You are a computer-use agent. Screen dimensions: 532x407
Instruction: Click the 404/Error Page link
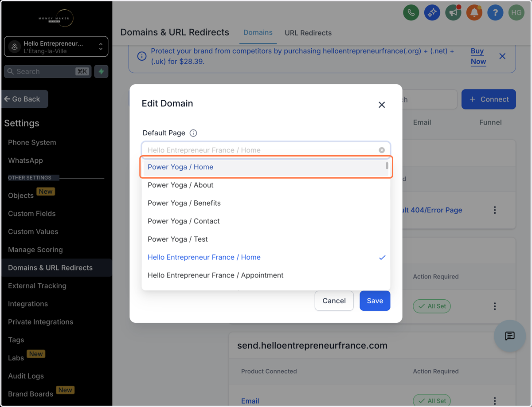pyautogui.click(x=432, y=210)
